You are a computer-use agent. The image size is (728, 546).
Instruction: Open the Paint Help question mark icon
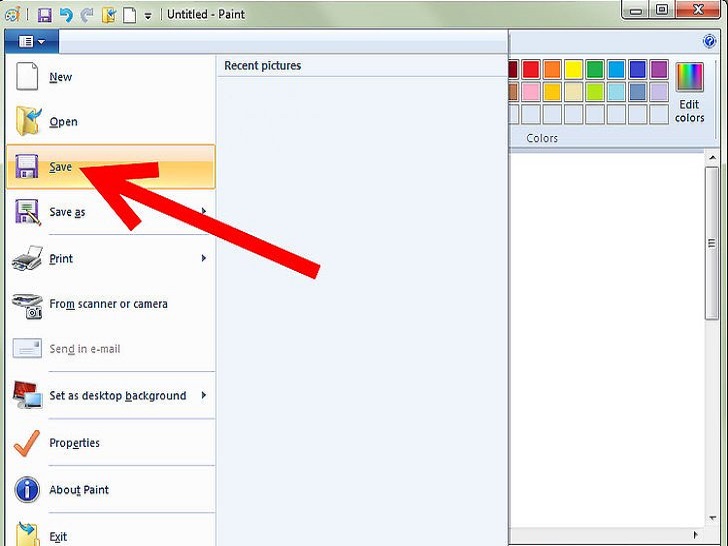tap(709, 41)
